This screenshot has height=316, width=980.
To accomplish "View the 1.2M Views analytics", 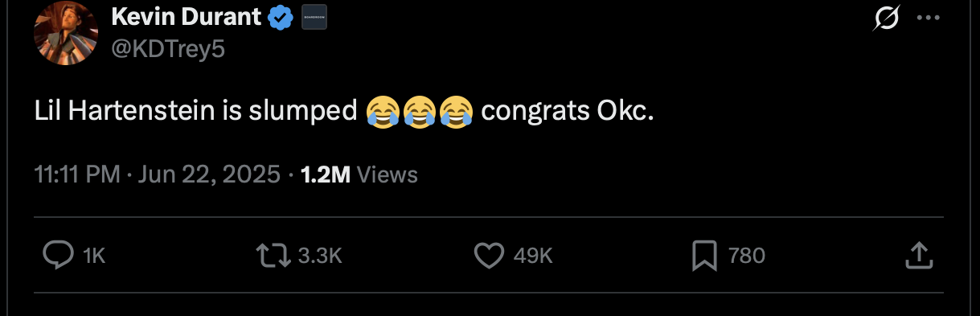I will (x=359, y=174).
